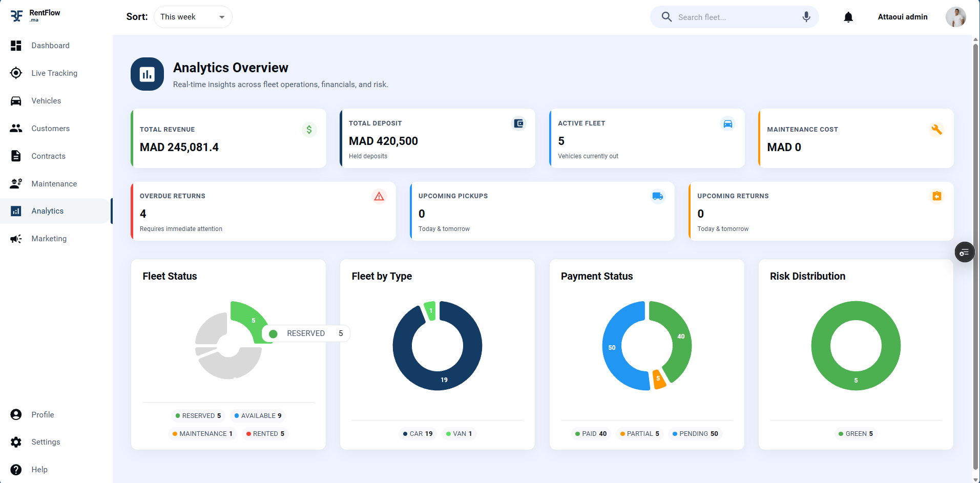Open the Sort This week dropdown
Image resolution: width=980 pixels, height=483 pixels.
tap(193, 17)
